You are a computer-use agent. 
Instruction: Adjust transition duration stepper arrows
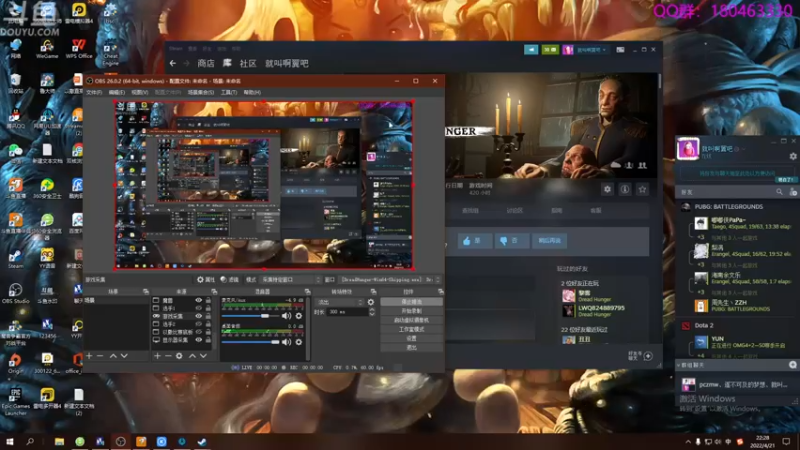point(371,312)
